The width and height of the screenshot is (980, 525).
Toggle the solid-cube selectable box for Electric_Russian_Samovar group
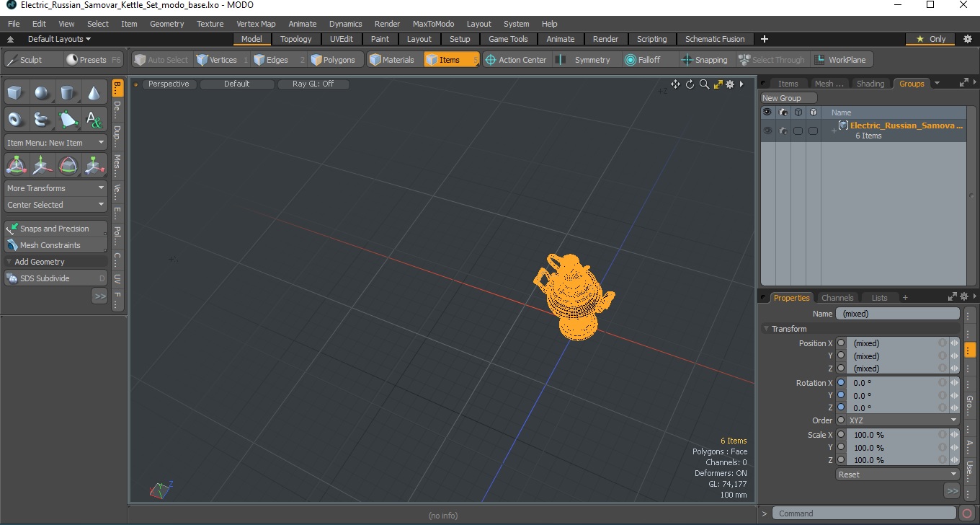[813, 131]
